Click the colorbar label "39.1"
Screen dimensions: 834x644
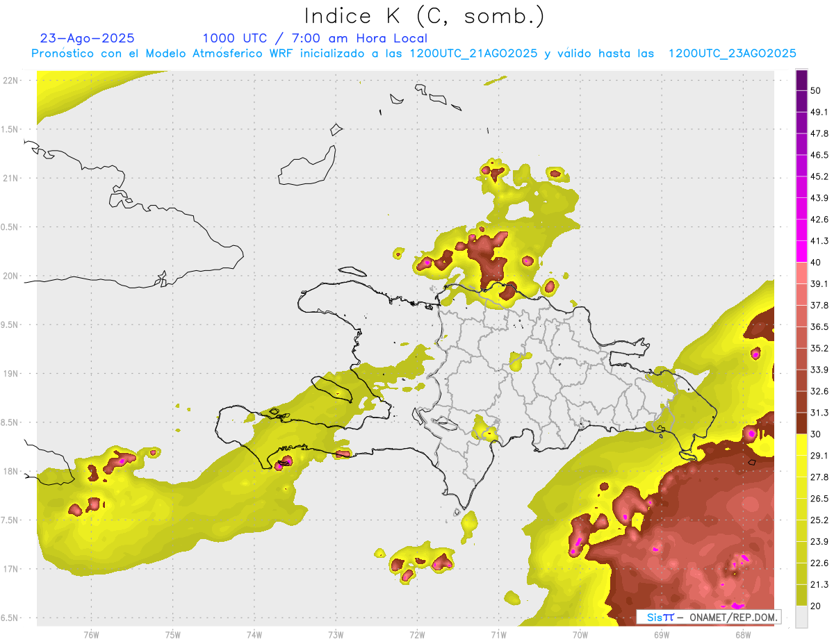coord(819,283)
